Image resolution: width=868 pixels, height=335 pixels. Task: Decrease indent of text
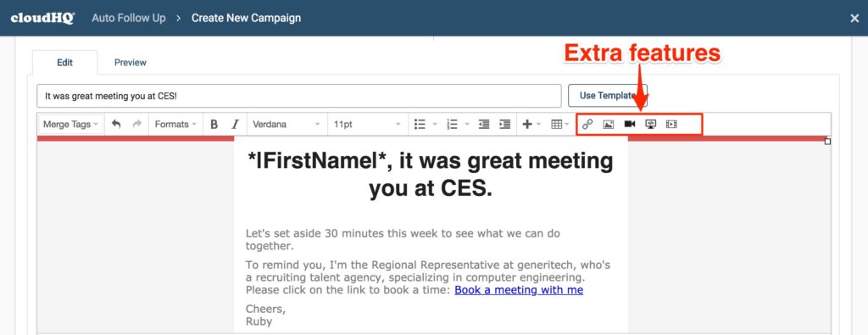[484, 125]
